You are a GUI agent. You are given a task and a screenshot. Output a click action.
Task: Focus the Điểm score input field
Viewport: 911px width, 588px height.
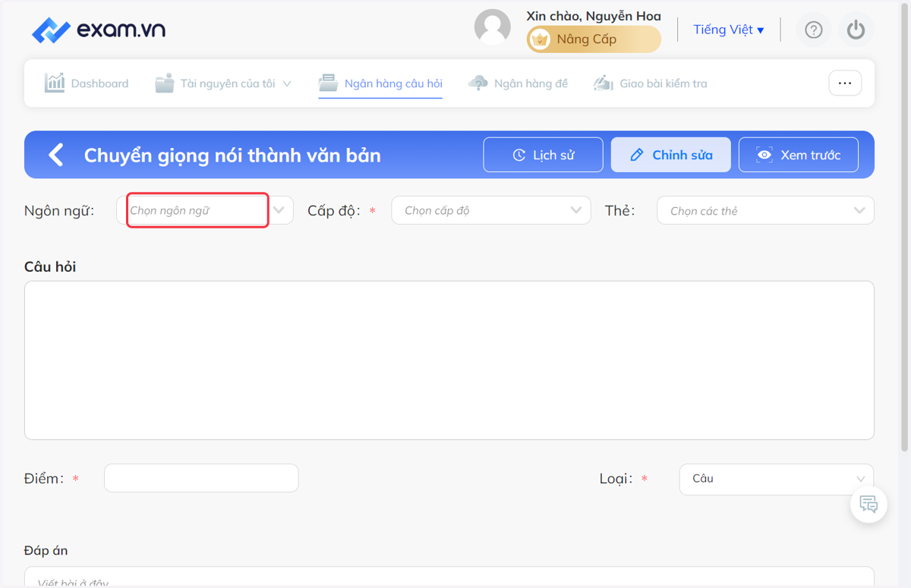tap(201, 478)
